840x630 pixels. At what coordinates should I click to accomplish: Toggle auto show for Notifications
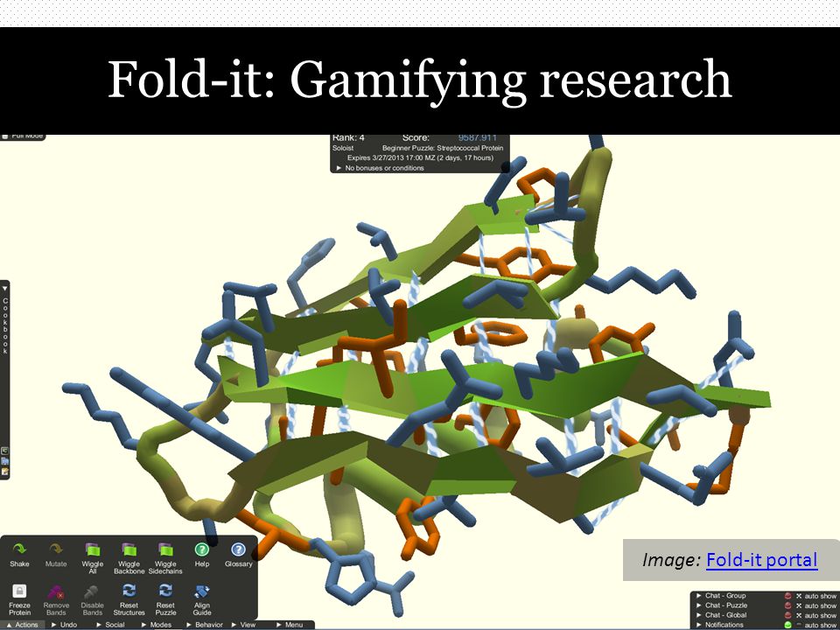[x=820, y=625]
